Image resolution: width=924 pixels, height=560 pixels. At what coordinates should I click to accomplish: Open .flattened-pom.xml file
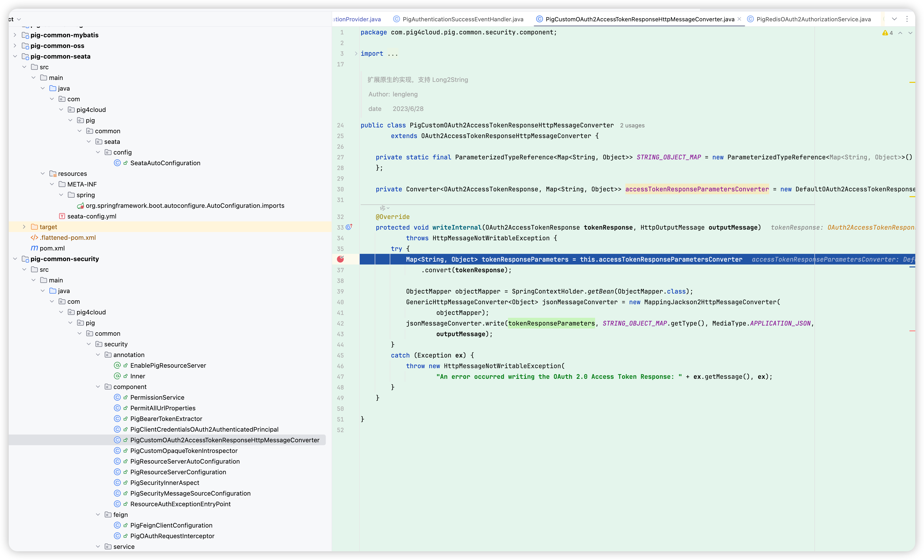tap(68, 238)
